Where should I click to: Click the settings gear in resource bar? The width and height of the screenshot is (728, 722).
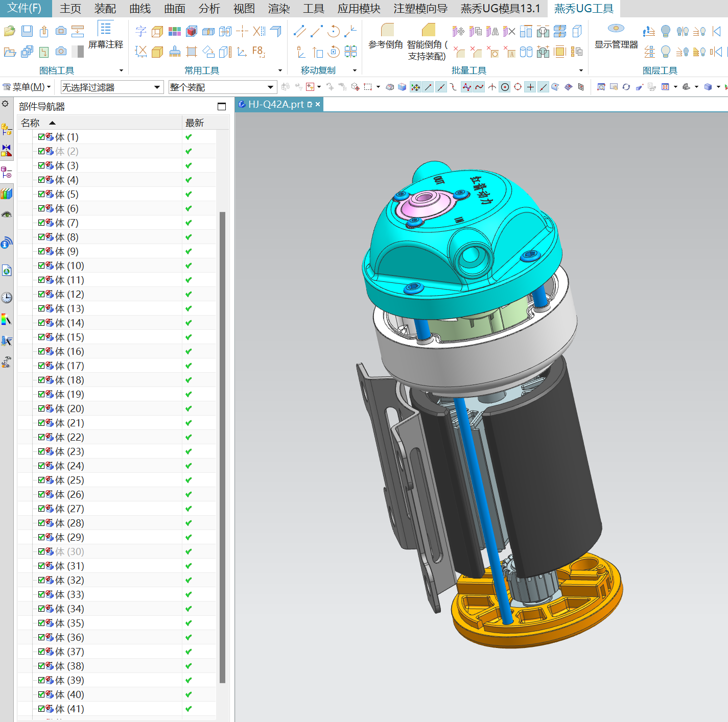point(6,104)
